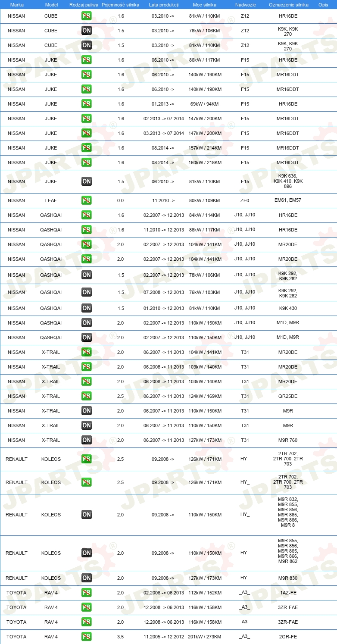Select the 01.2013 -> production date cell
Viewport: 337px width, 644px height.
click(163, 104)
